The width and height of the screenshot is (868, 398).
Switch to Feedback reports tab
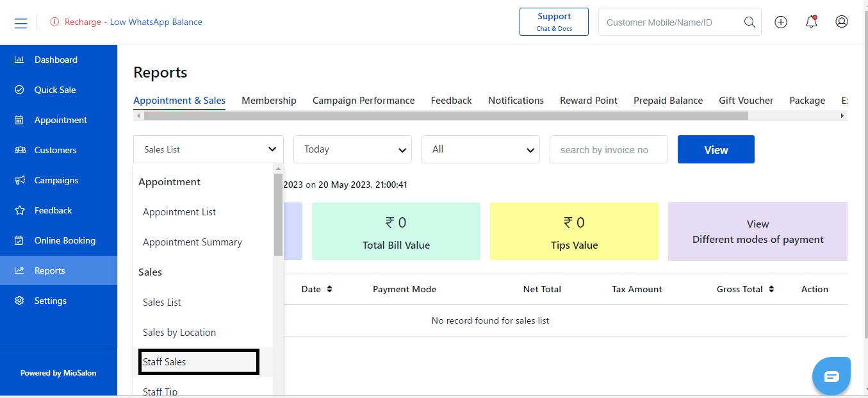click(451, 101)
